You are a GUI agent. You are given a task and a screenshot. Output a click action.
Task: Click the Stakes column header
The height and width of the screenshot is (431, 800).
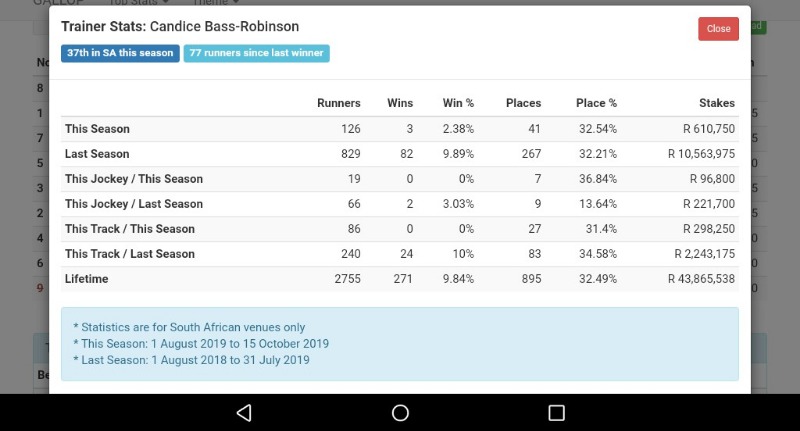[717, 103]
